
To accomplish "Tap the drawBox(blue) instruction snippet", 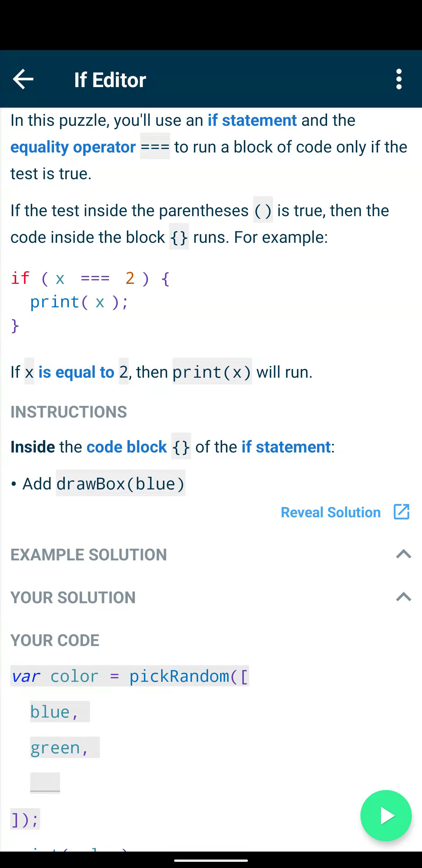I will coord(120,483).
